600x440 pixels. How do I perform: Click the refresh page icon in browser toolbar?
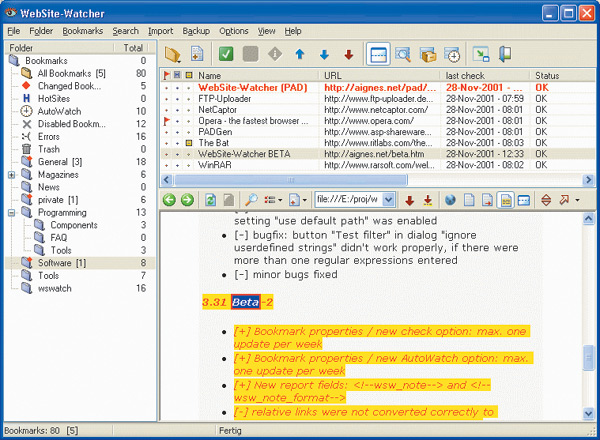[x=210, y=200]
